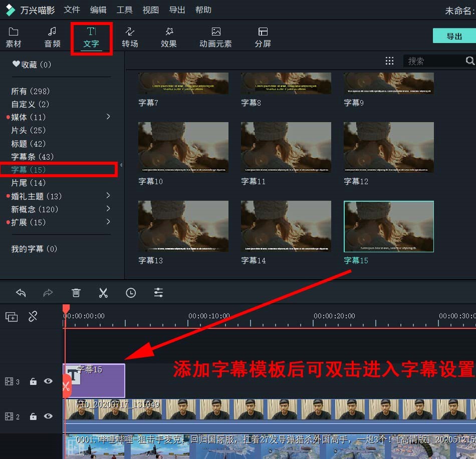Open the 视图 menu
The width and height of the screenshot is (476, 459).
click(151, 10)
